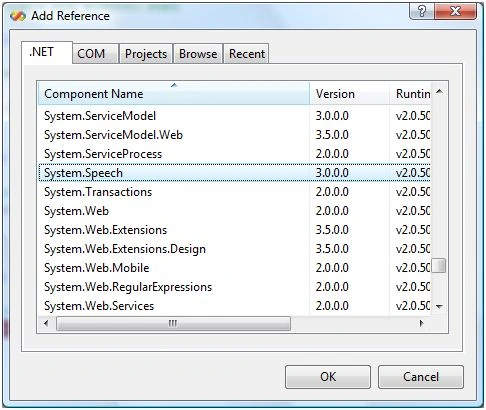This screenshot has width=486, height=410.
Task: Sort by the Runtime column header
Action: click(410, 93)
